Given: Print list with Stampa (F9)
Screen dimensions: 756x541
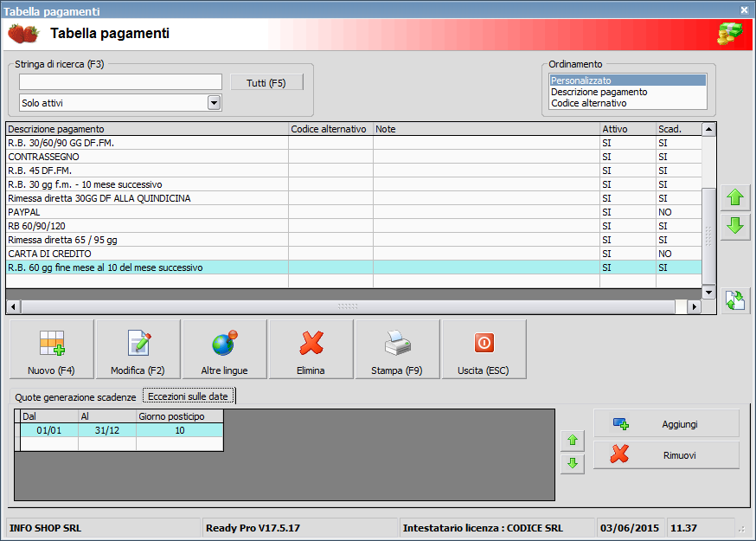Looking at the screenshot, I should [x=397, y=349].
